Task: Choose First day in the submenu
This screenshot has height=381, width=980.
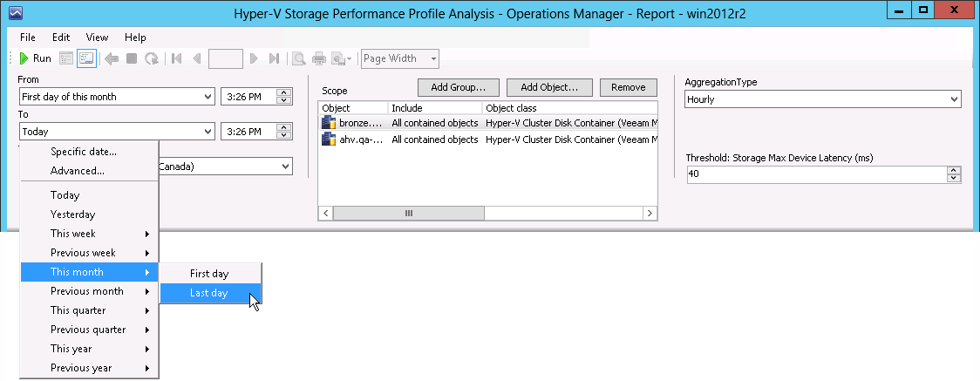Action: click(x=210, y=274)
